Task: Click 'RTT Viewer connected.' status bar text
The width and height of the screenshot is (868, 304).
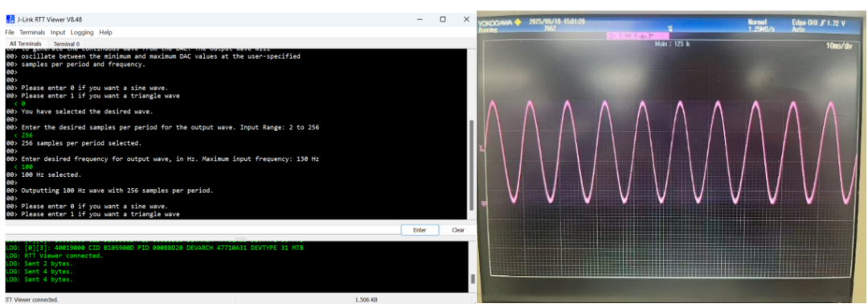Action: (31, 299)
